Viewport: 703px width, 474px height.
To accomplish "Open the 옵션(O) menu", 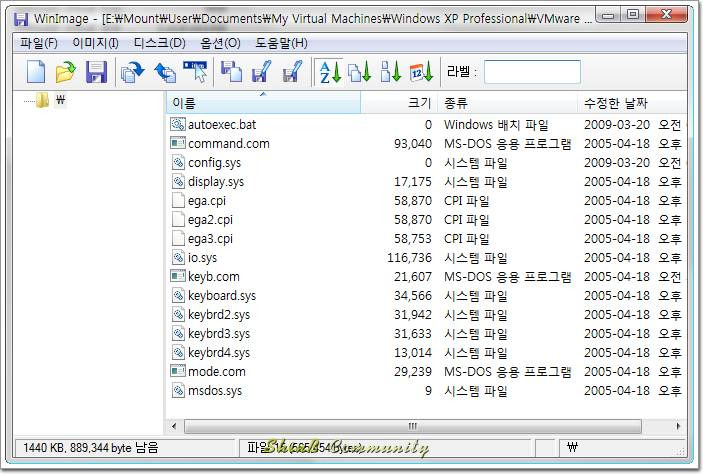I will point(220,43).
